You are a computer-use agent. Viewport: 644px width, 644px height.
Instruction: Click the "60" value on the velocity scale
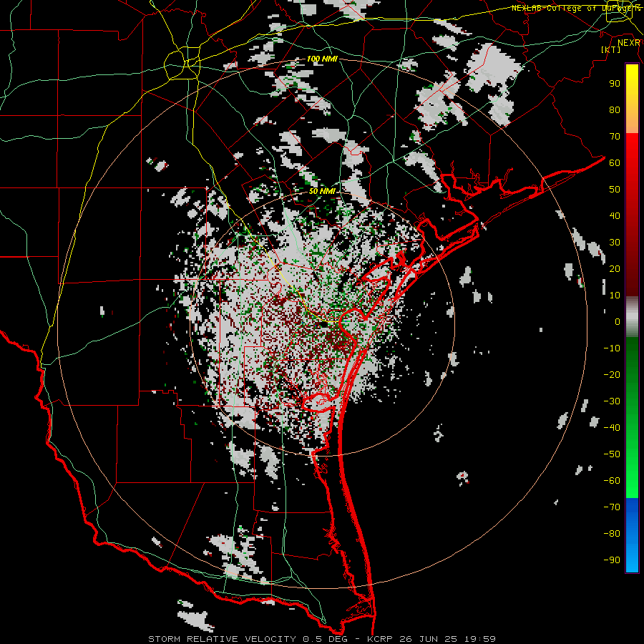point(615,162)
